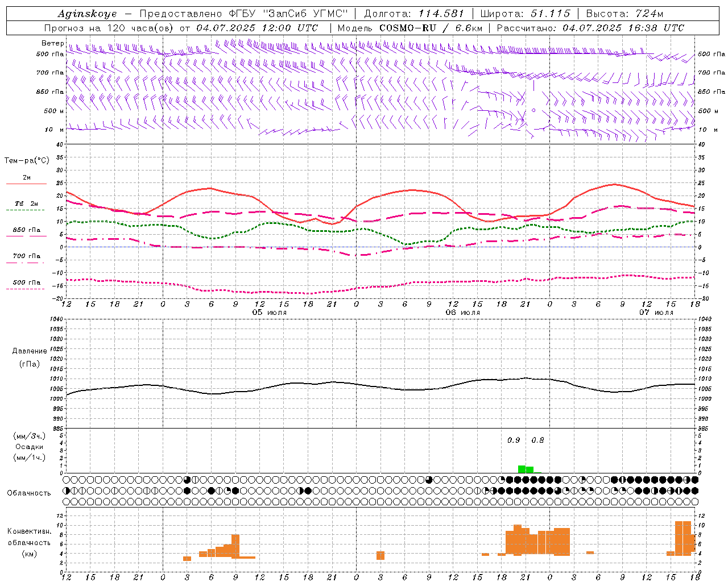The image size is (728, 582).
Task: Click the "Облачность" cloud cover label
Action: pos(29,493)
